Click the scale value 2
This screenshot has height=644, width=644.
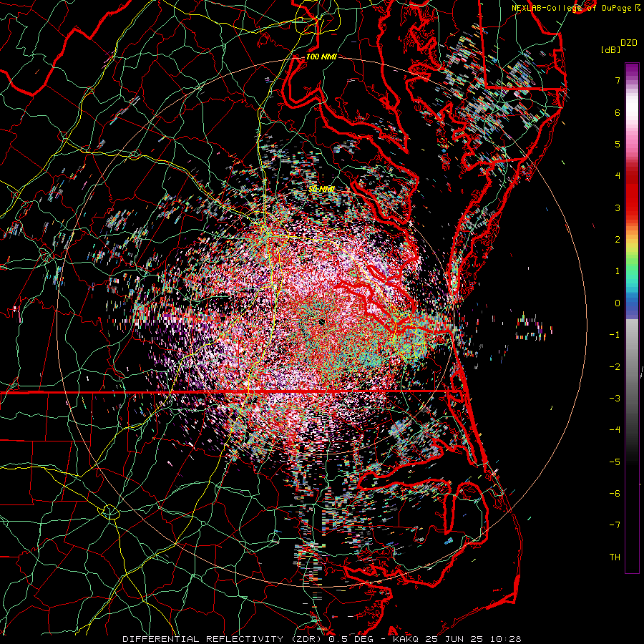(x=618, y=240)
